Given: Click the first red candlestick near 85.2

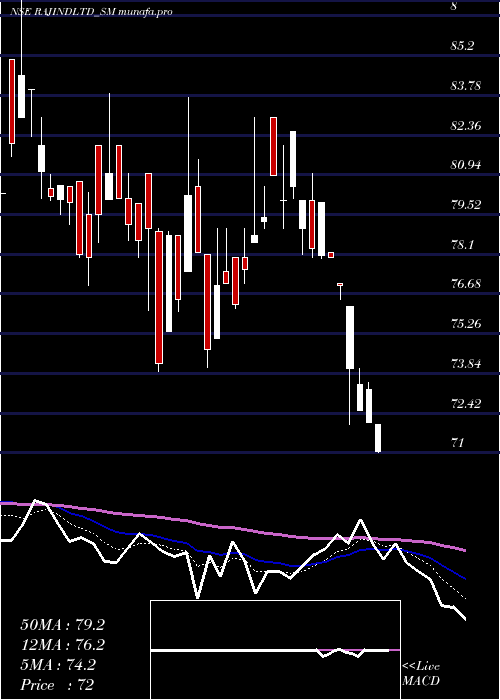Looking at the screenshot, I should click(12, 101).
